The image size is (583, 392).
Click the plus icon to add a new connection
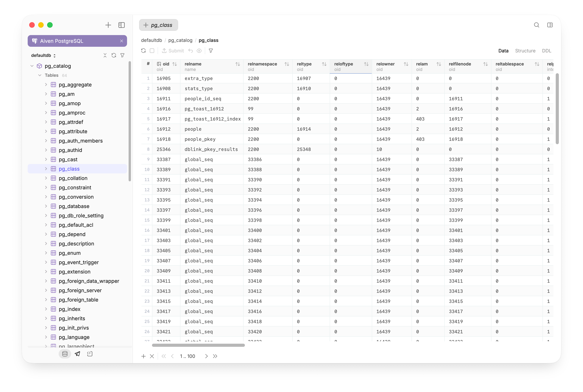point(108,25)
